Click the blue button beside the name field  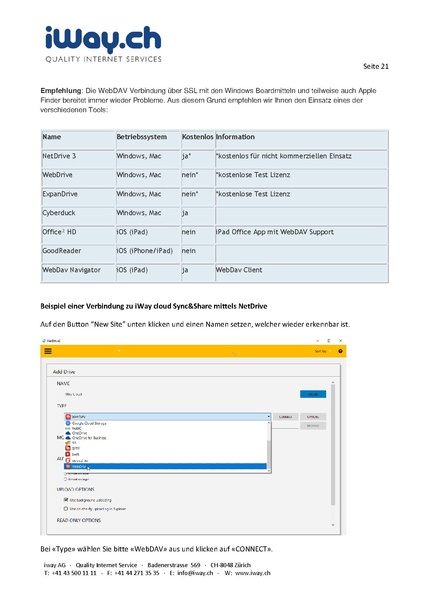pos(313,394)
